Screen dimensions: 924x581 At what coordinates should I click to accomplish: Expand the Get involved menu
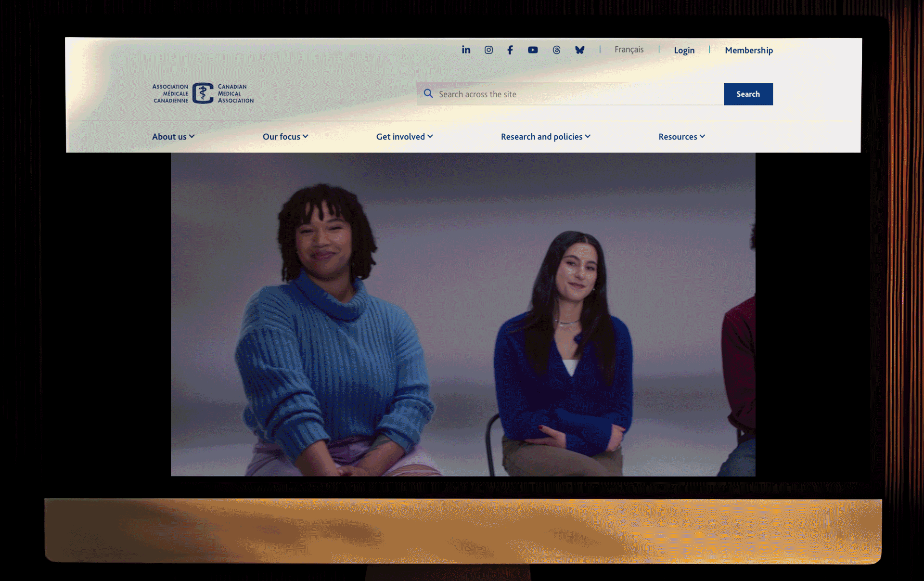(404, 137)
